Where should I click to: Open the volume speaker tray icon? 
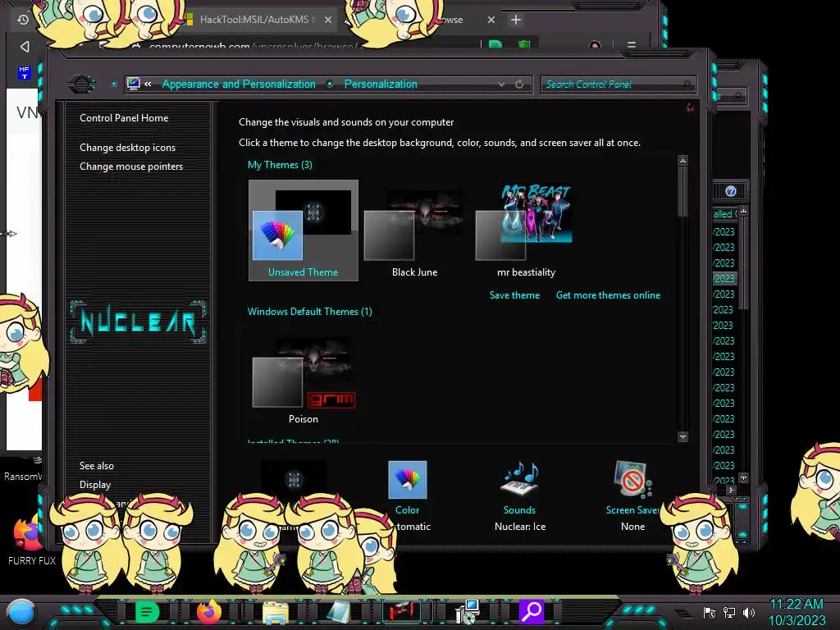pyautogui.click(x=749, y=613)
